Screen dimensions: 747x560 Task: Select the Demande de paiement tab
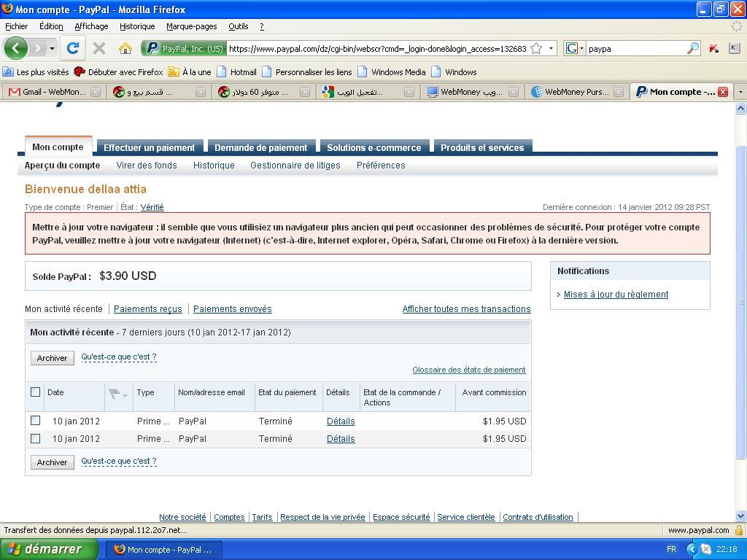[260, 147]
